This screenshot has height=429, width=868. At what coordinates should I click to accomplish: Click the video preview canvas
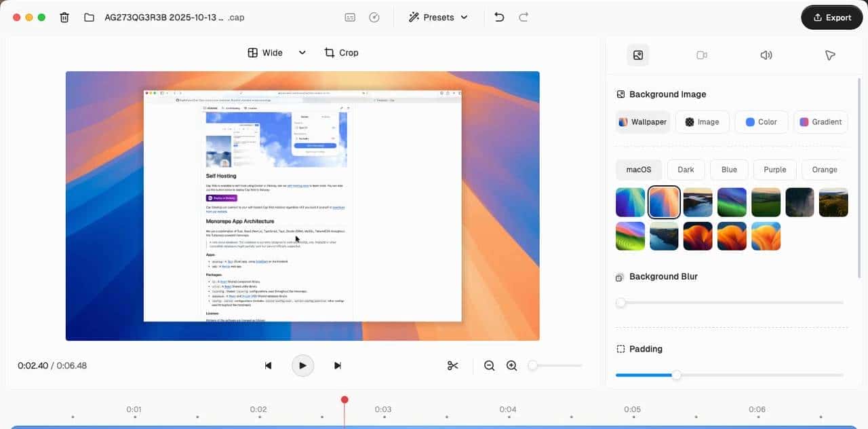(x=302, y=206)
